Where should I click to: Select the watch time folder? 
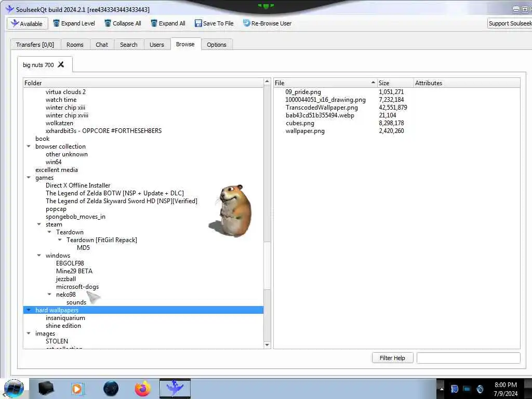[61, 100]
